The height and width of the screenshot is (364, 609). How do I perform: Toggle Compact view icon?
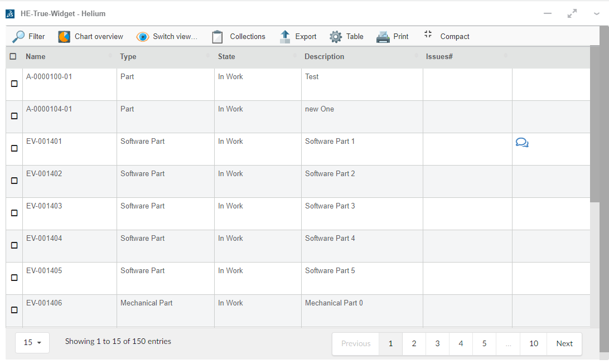428,35
